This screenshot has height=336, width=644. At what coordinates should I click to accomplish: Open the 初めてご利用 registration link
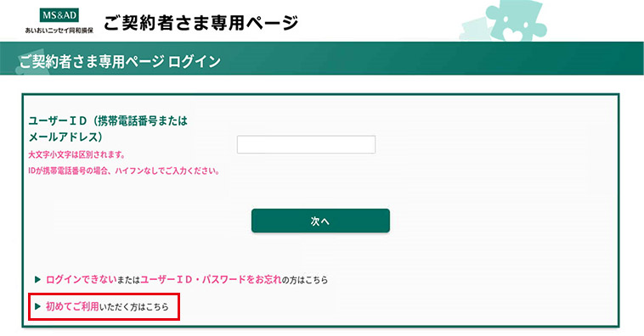[72, 306]
